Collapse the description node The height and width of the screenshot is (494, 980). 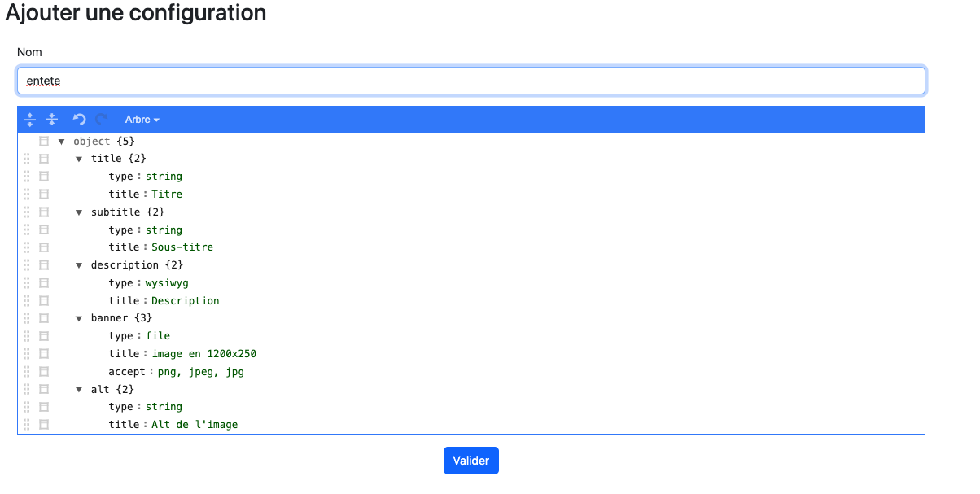(x=80, y=265)
